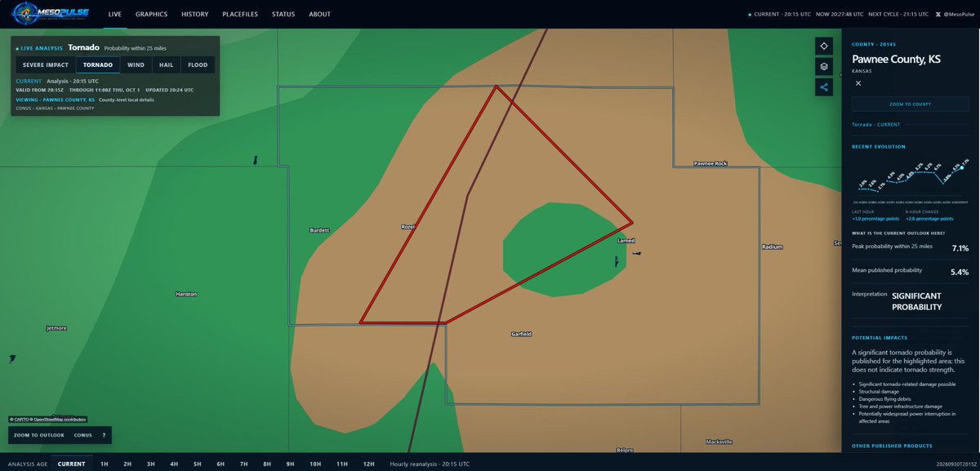980x471 pixels.
Task: Switch to the SEVERE IMPACT tab
Action: pyautogui.click(x=45, y=64)
